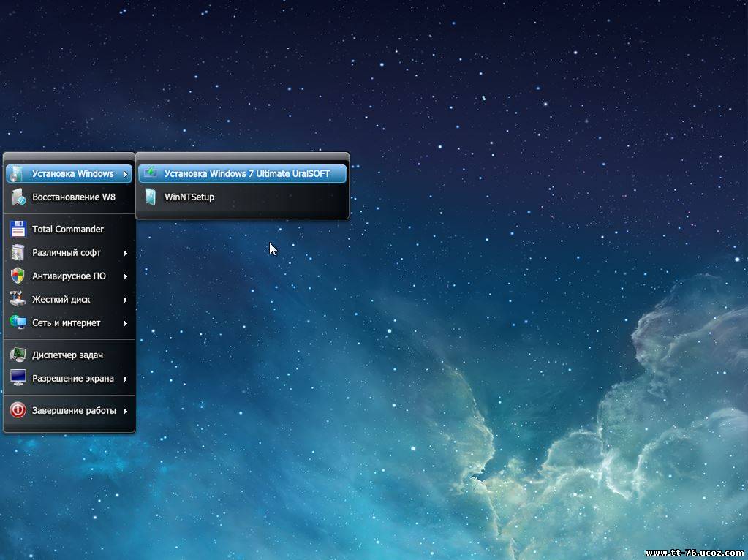Click the Восстановление W8 icon

tap(18, 197)
